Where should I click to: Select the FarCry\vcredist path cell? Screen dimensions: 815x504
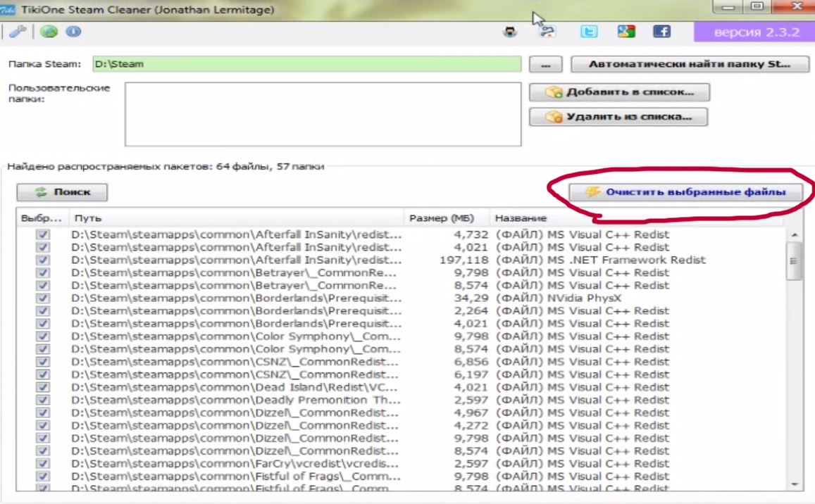235,463
